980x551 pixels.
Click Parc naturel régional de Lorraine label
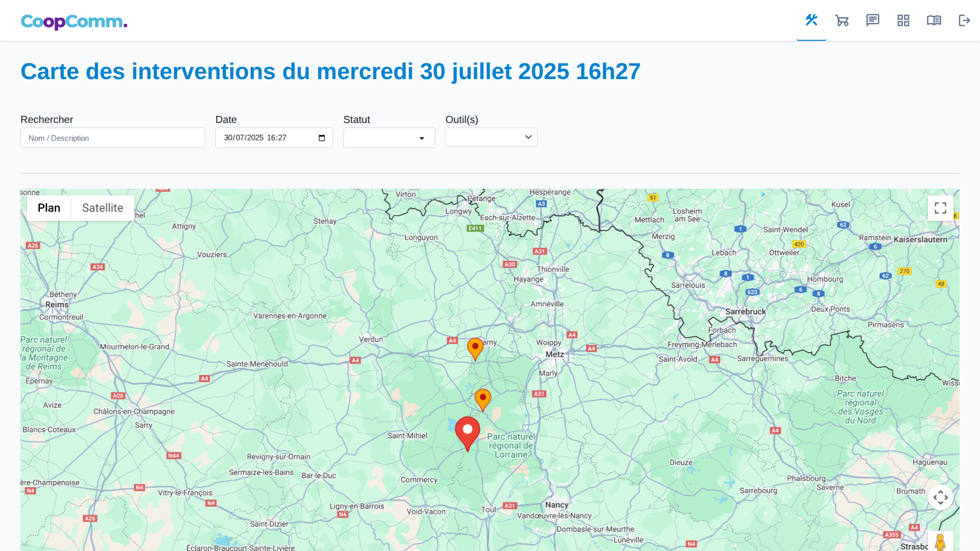pos(511,445)
